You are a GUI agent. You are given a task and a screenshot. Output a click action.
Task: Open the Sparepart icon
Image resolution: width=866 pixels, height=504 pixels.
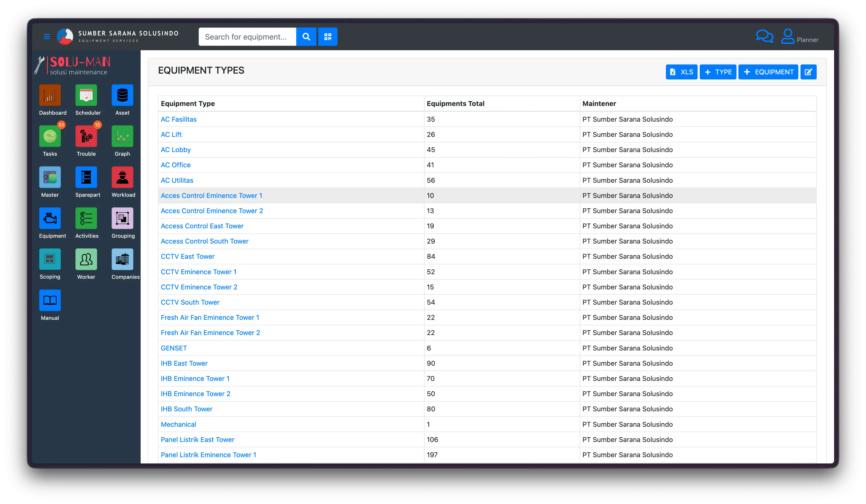click(86, 177)
